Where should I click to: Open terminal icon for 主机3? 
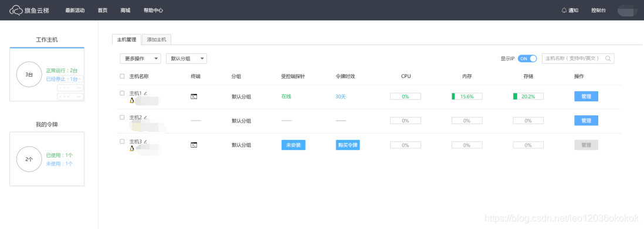194,145
